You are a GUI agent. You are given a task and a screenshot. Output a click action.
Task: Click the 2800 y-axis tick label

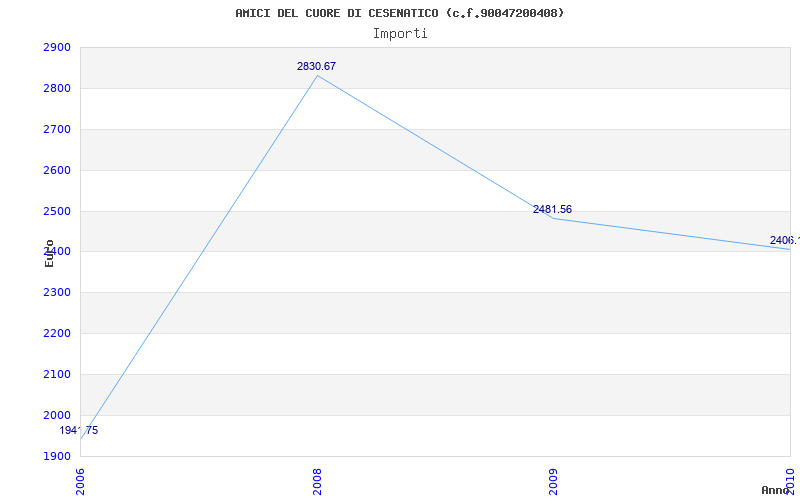pos(57,89)
